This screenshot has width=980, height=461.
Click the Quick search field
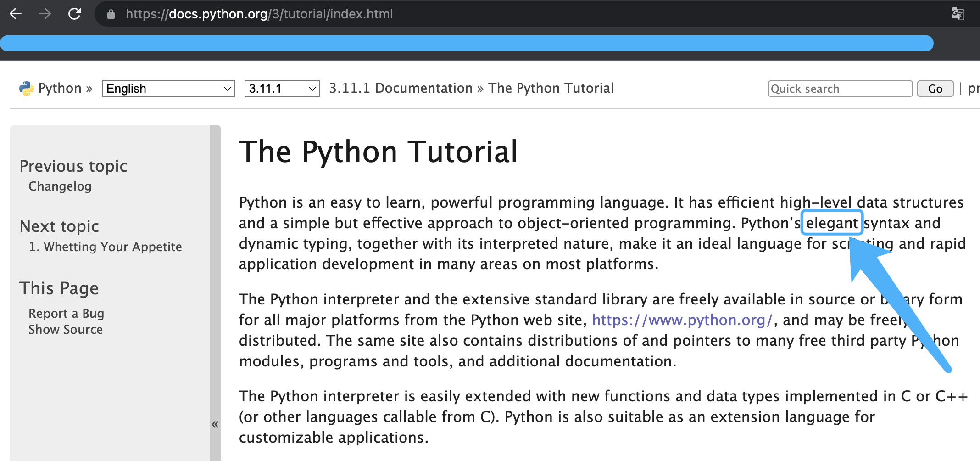coord(840,89)
